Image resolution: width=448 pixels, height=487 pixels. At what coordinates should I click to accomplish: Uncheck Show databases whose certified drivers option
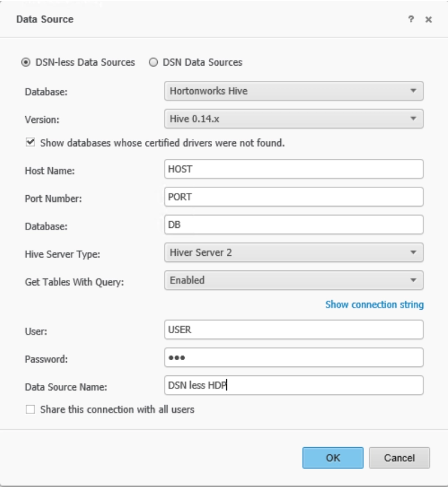(x=30, y=143)
